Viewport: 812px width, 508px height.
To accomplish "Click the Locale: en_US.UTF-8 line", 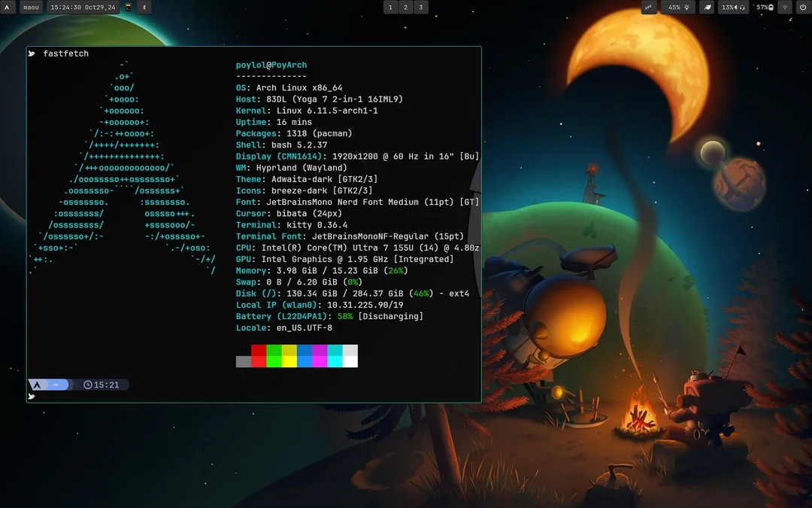I will [283, 327].
